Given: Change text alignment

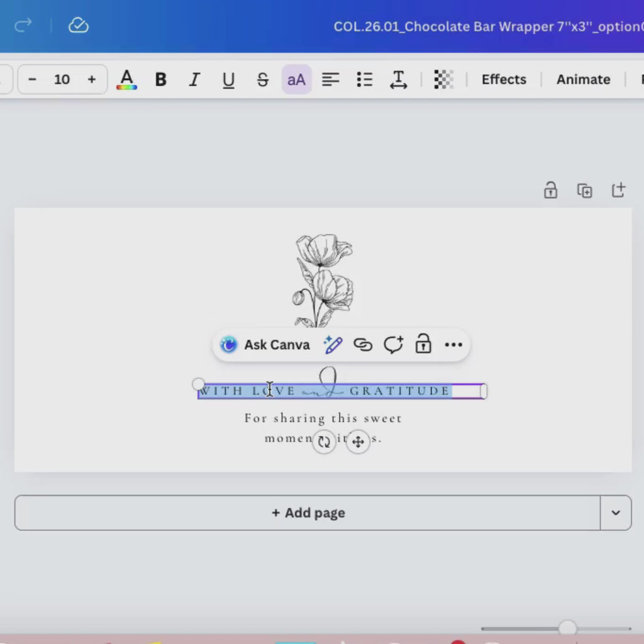Looking at the screenshot, I should (330, 79).
